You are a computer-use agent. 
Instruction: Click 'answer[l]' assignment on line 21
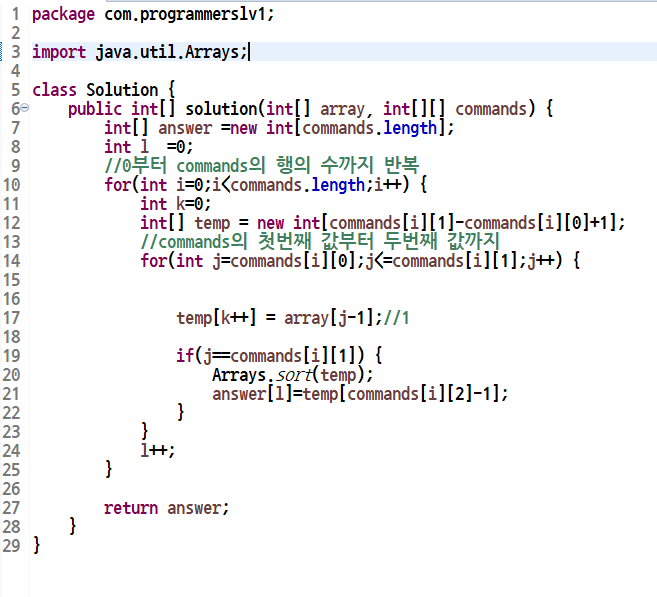252,394
